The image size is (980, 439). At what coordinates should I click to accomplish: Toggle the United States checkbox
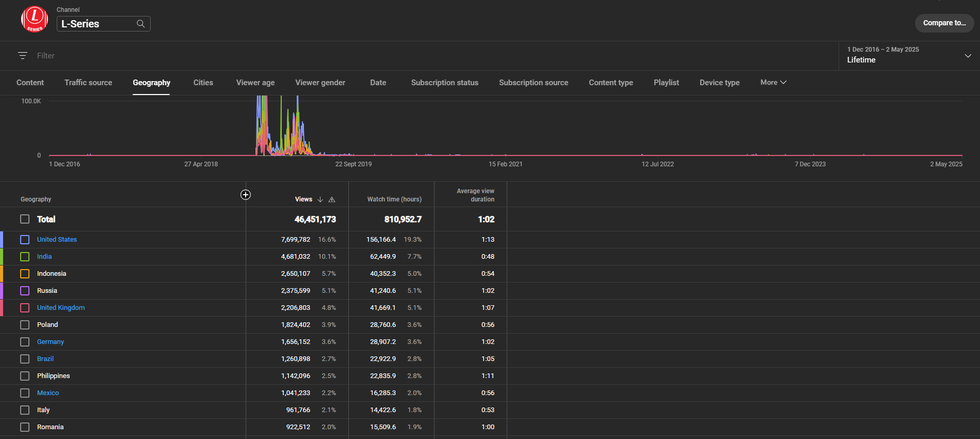(x=25, y=240)
